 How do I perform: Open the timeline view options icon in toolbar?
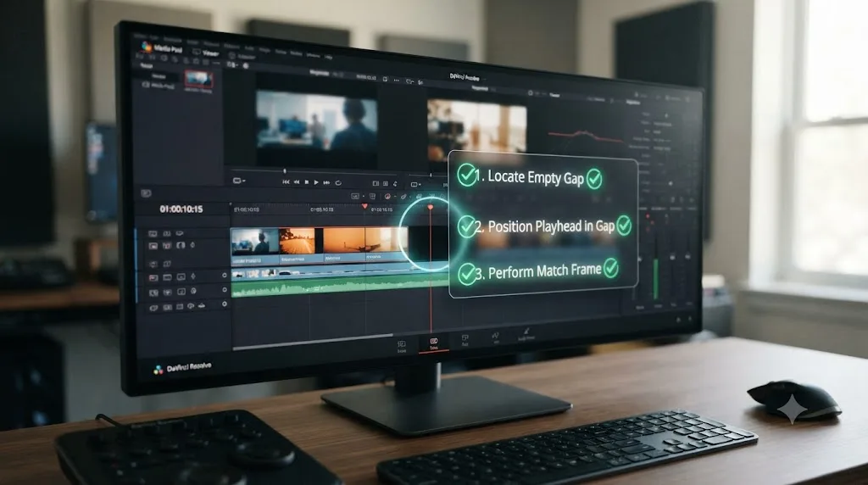coord(355,196)
